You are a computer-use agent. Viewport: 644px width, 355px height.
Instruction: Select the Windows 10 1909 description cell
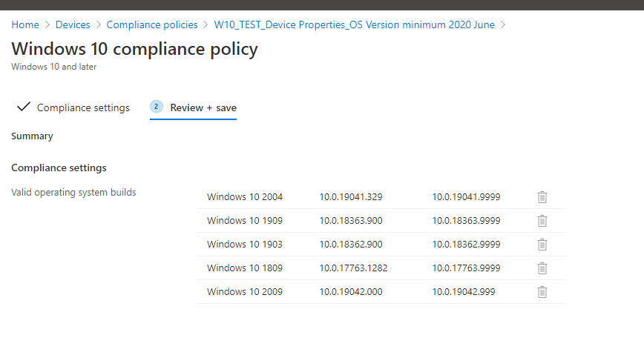coord(245,221)
